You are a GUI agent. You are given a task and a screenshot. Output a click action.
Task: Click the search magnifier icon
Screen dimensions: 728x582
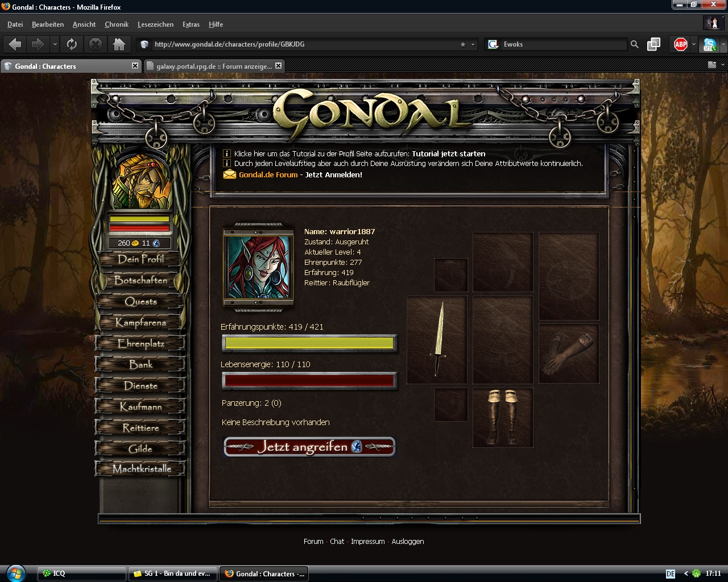pos(635,44)
